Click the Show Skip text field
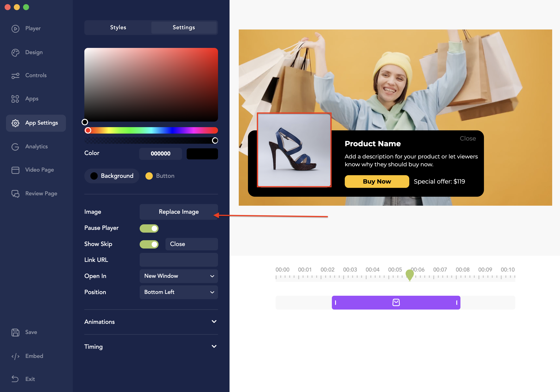The width and height of the screenshot is (560, 392). [192, 244]
